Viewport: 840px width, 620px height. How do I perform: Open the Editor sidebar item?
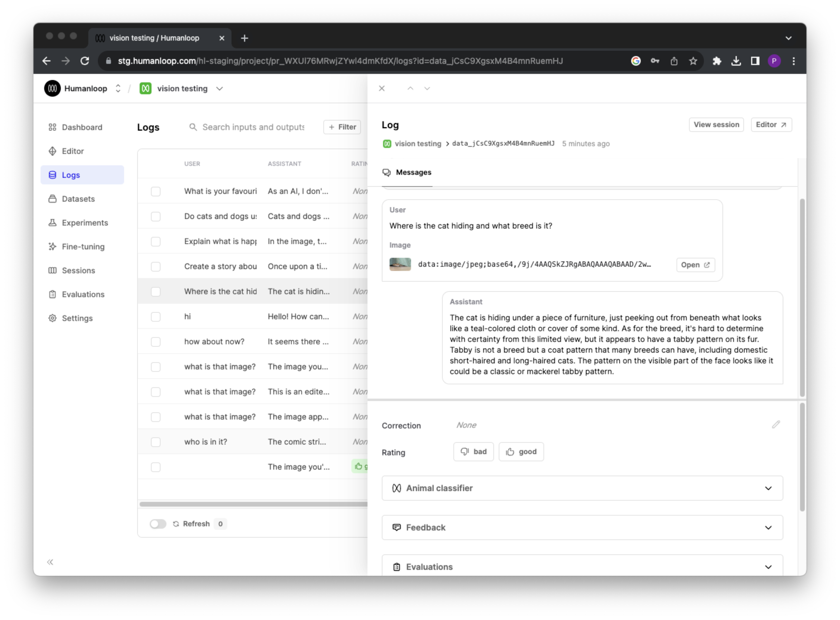click(x=82, y=151)
